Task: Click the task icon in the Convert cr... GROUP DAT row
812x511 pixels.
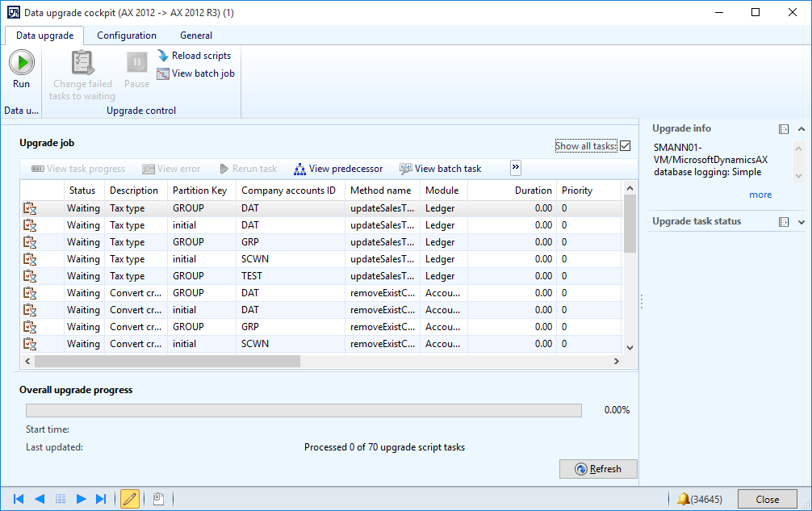Action: 30,293
